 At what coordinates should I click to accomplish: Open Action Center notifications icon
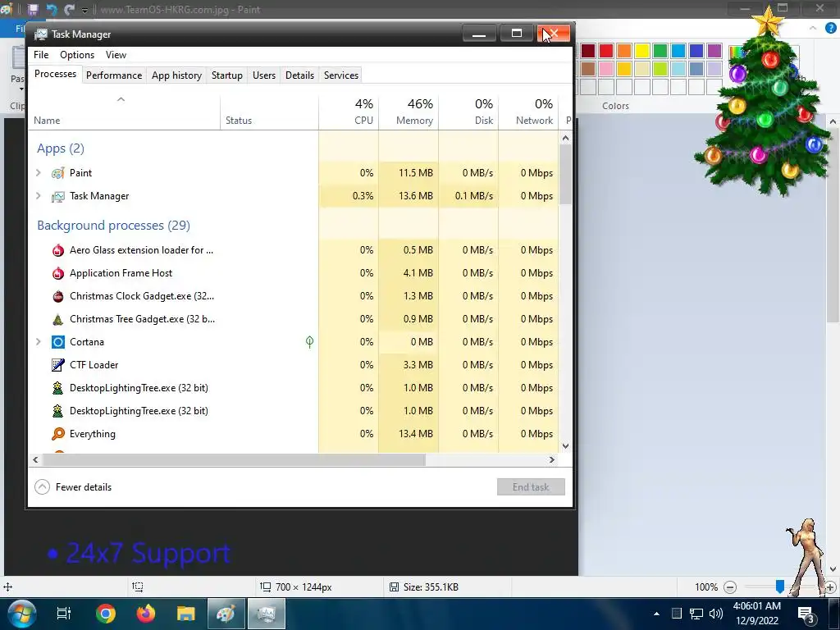pos(806,614)
